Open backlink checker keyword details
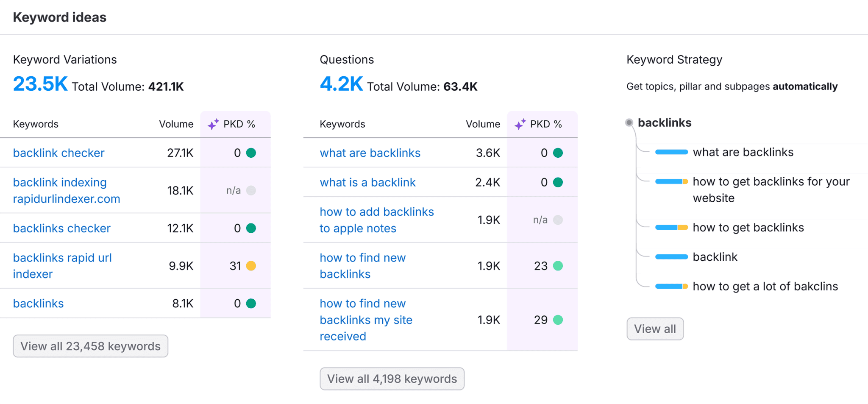Screen dimensions: 868x404 [x=58, y=153]
